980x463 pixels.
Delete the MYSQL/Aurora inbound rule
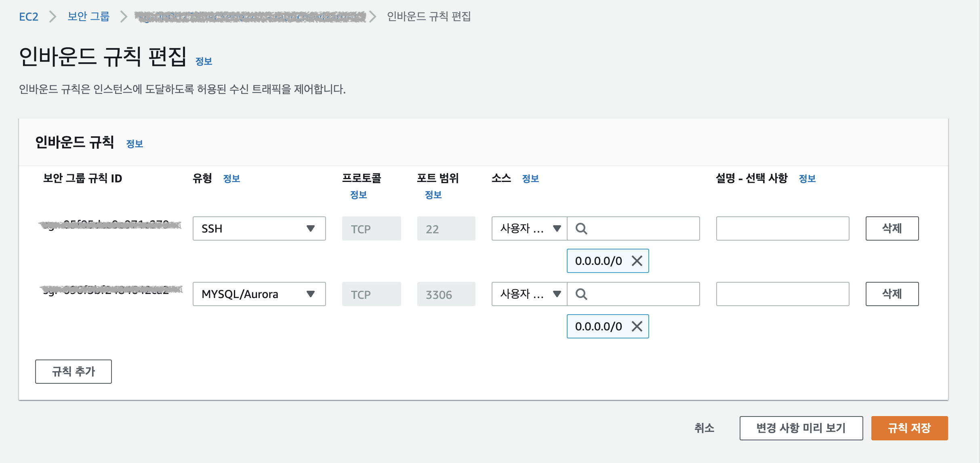pyautogui.click(x=892, y=294)
